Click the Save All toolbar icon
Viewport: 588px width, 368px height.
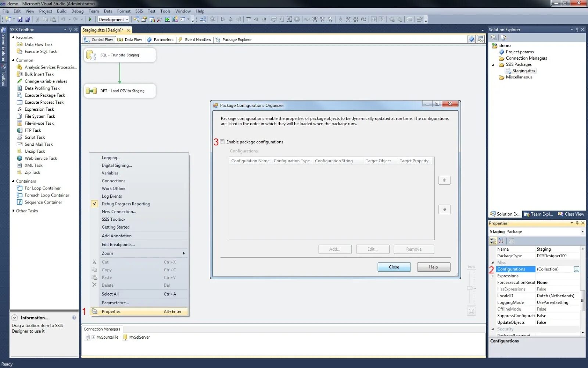[x=28, y=20]
